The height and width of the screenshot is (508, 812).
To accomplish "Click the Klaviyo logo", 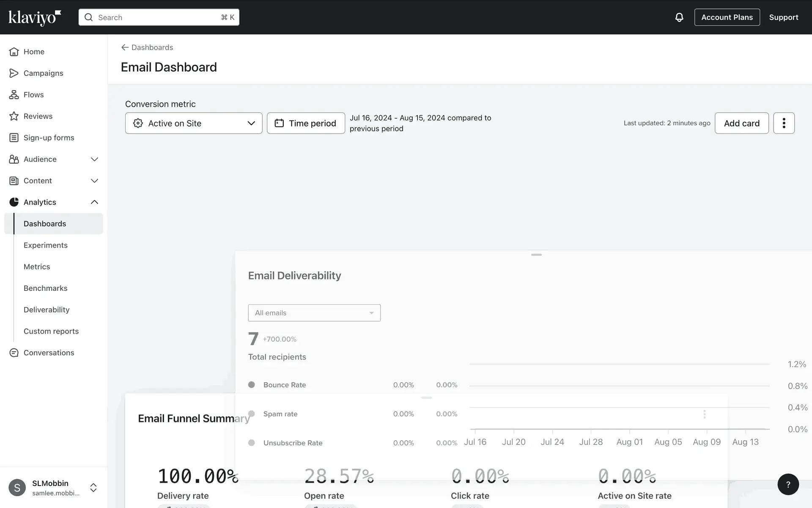I will (x=35, y=17).
